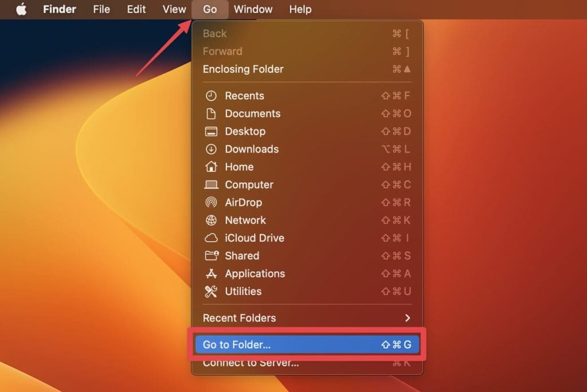Select Desktop in the Go menu
Image resolution: width=587 pixels, height=392 pixels.
(307, 131)
